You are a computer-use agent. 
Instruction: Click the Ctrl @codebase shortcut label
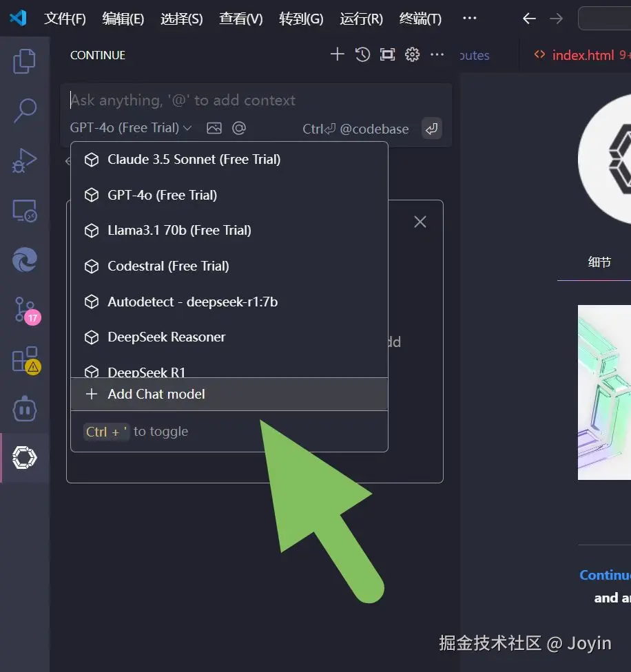(355, 129)
